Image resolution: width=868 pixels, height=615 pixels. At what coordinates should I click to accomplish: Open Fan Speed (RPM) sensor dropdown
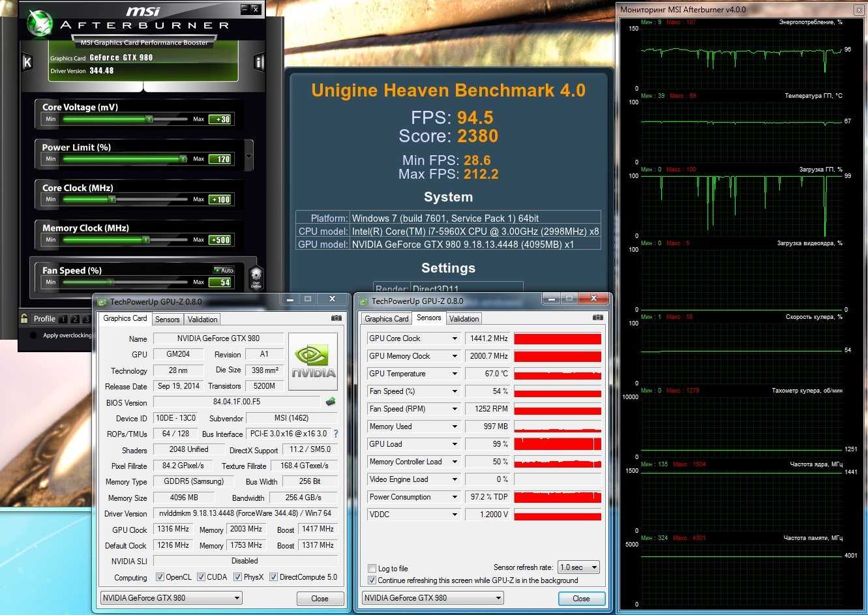(455, 409)
